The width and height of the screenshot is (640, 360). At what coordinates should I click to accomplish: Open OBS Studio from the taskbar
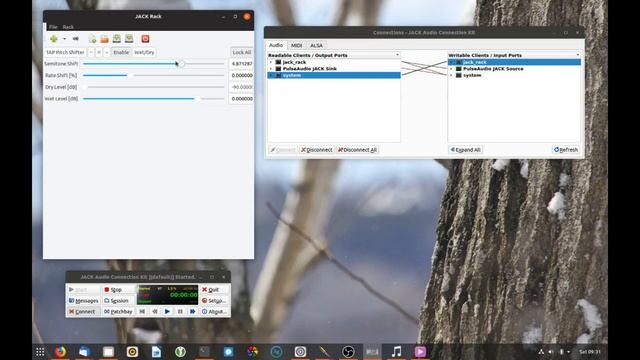point(348,352)
